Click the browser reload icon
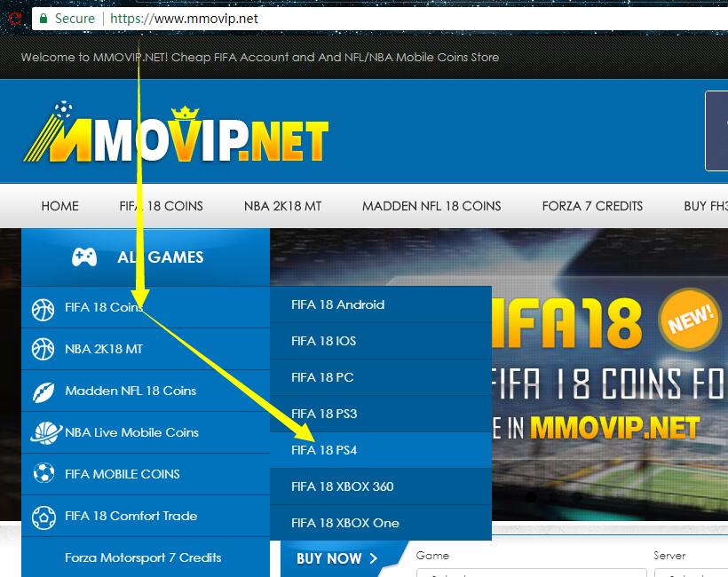Screen dimensions: 728x577 (15, 19)
